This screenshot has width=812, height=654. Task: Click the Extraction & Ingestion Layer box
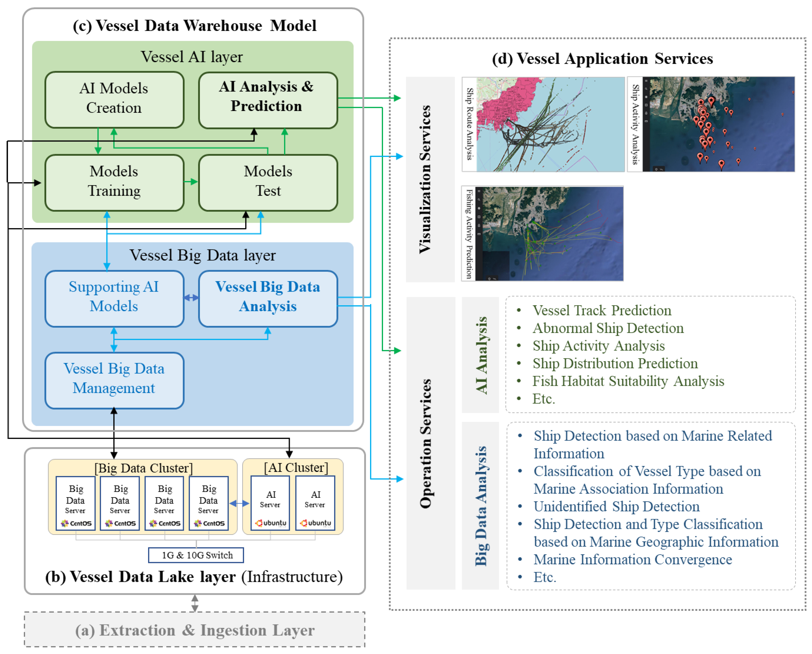(194, 630)
